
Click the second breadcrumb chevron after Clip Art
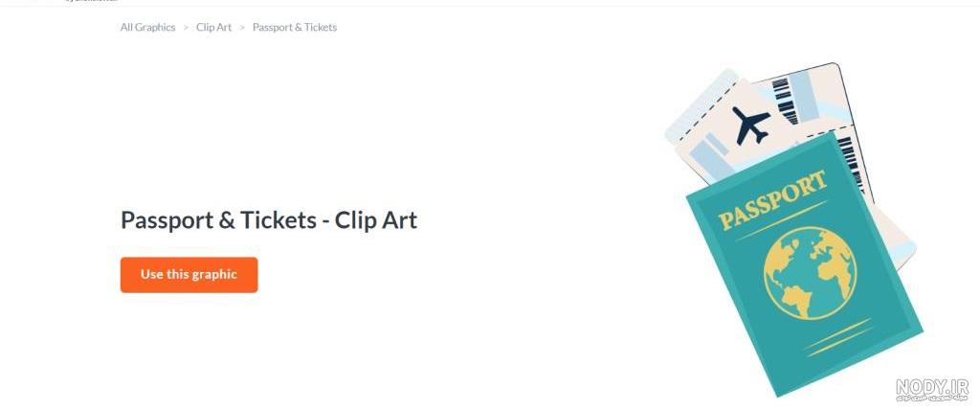coord(242,28)
